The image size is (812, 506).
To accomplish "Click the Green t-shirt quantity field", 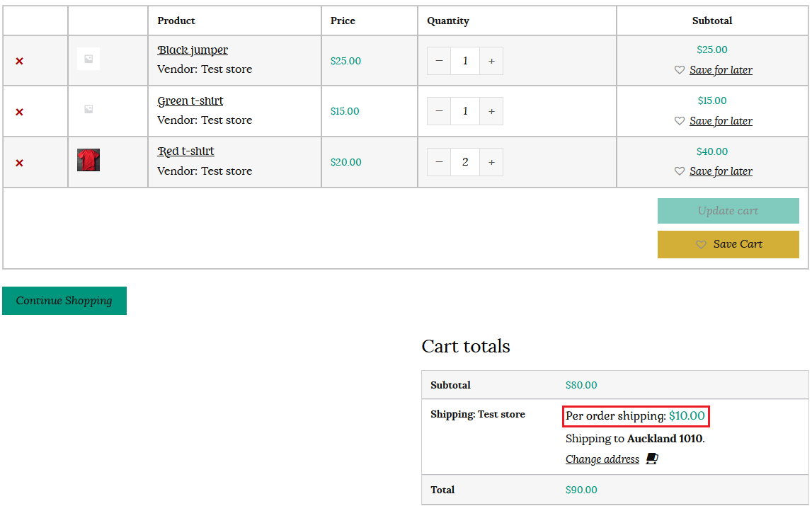I will (x=465, y=111).
